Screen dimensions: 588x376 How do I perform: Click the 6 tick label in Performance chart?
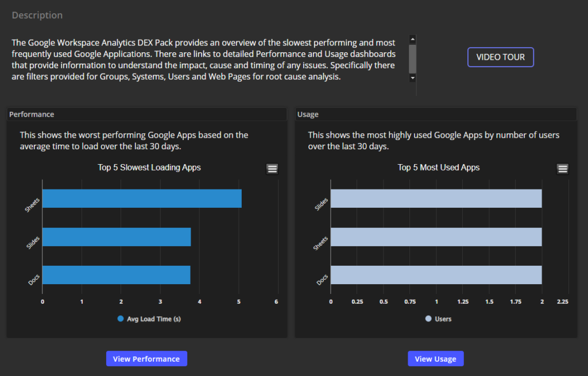pos(276,301)
